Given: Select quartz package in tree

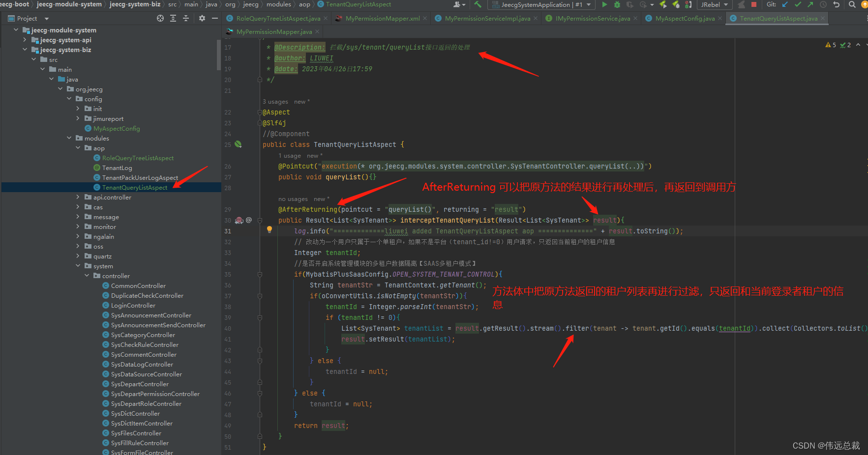Looking at the screenshot, I should 102,256.
